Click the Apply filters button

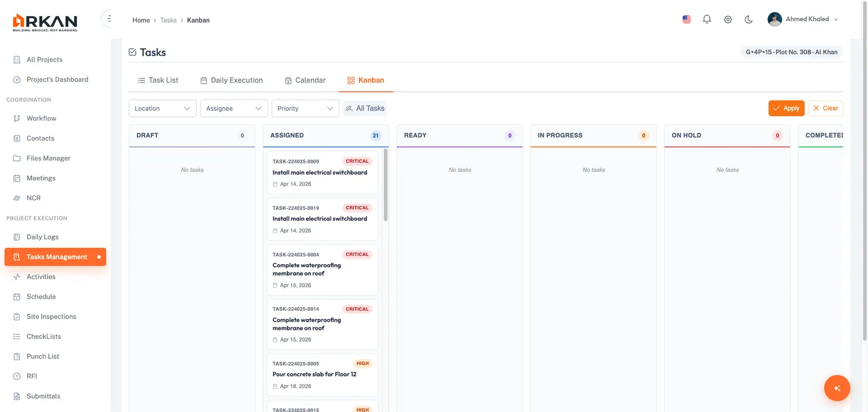pyautogui.click(x=785, y=108)
